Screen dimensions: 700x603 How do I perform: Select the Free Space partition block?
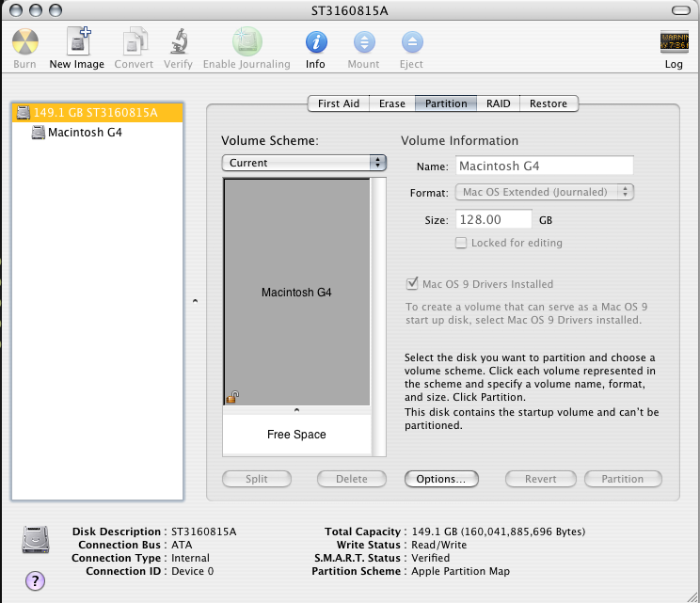click(x=296, y=435)
